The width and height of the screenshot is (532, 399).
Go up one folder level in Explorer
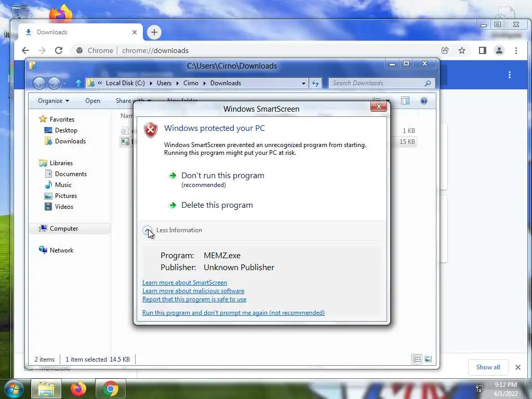(x=78, y=83)
